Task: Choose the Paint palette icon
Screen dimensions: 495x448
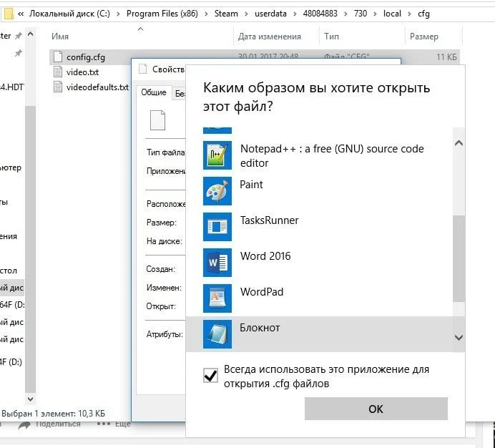Action: coord(217,191)
